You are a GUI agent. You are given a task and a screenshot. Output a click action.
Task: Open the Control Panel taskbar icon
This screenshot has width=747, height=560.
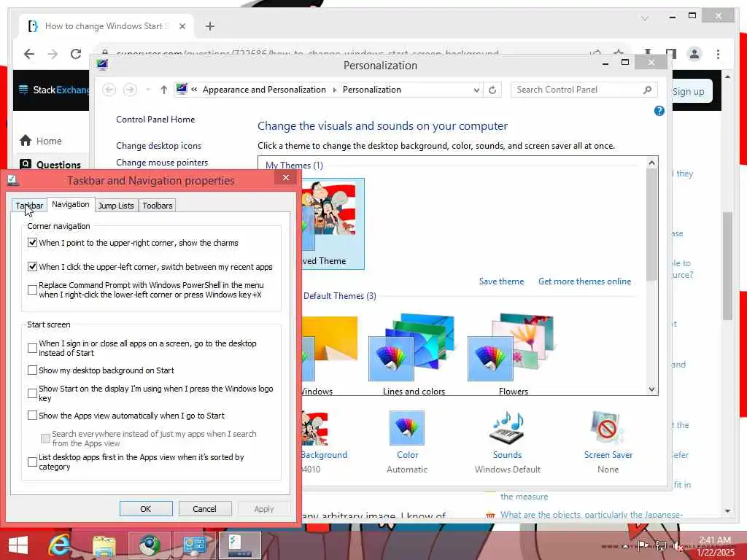pyautogui.click(x=194, y=545)
